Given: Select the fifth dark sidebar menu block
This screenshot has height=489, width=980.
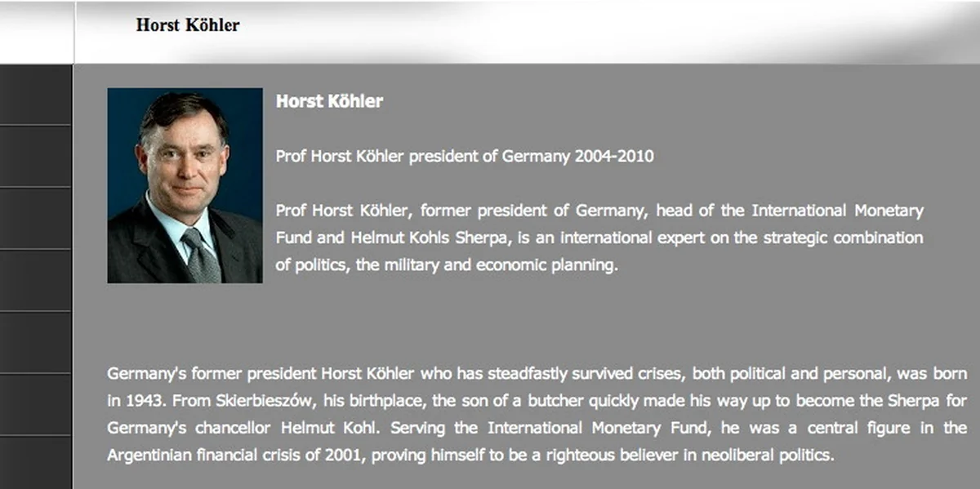Looking at the screenshot, I should [36, 343].
